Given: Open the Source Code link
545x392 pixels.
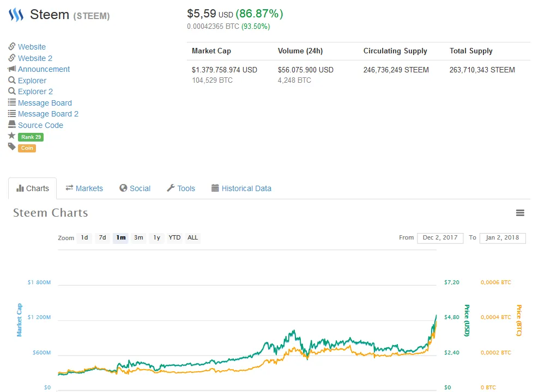Looking at the screenshot, I should tap(41, 125).
